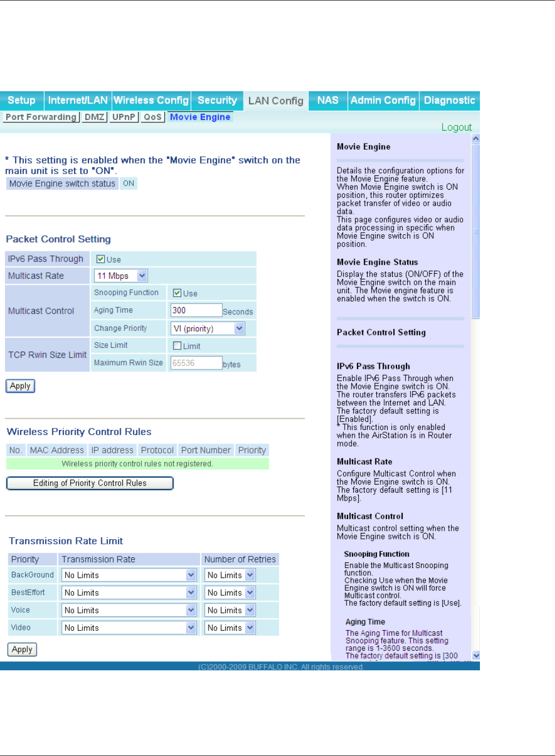Click the Transmission Rate column header
This screenshot has height=756, width=555.
[128, 560]
